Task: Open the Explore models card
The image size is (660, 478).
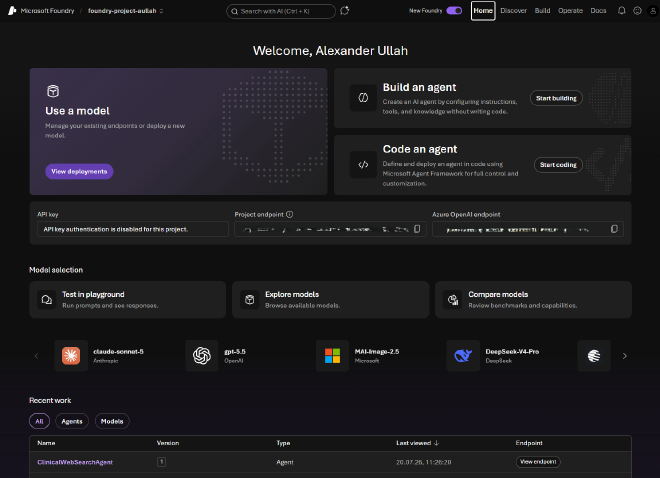Action: pos(330,300)
